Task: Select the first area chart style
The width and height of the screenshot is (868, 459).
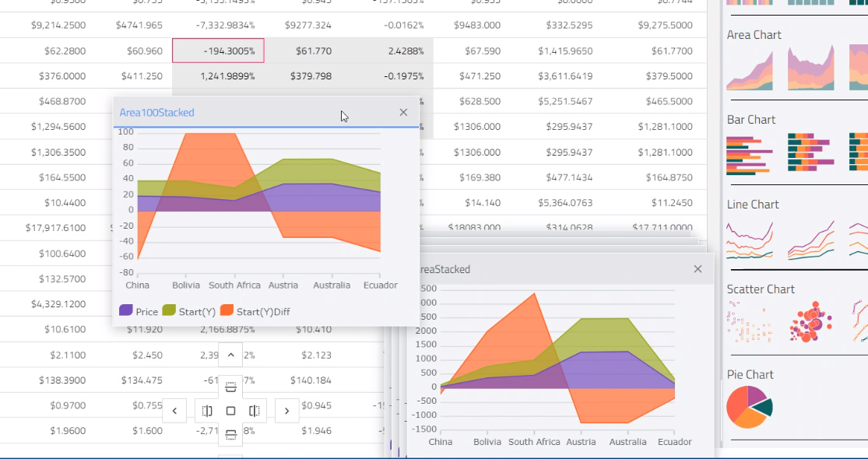Action: 750,69
